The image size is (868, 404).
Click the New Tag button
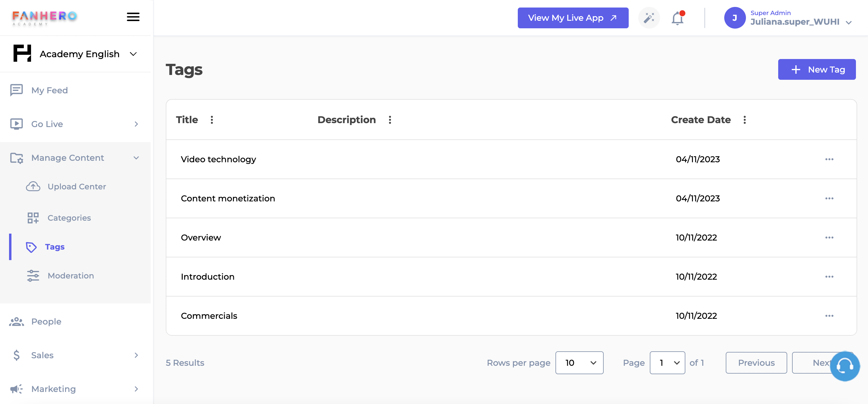click(816, 69)
